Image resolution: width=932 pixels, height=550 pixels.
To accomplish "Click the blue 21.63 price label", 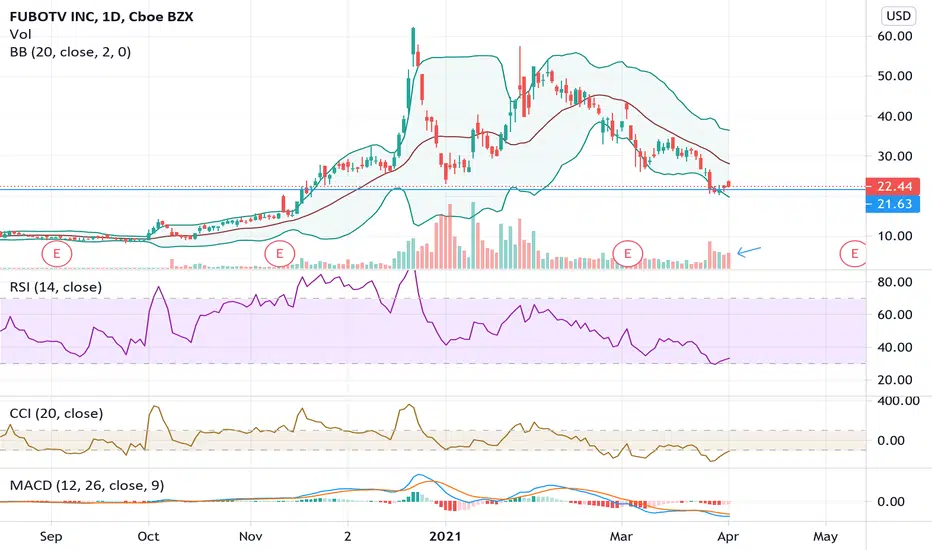I will point(893,204).
